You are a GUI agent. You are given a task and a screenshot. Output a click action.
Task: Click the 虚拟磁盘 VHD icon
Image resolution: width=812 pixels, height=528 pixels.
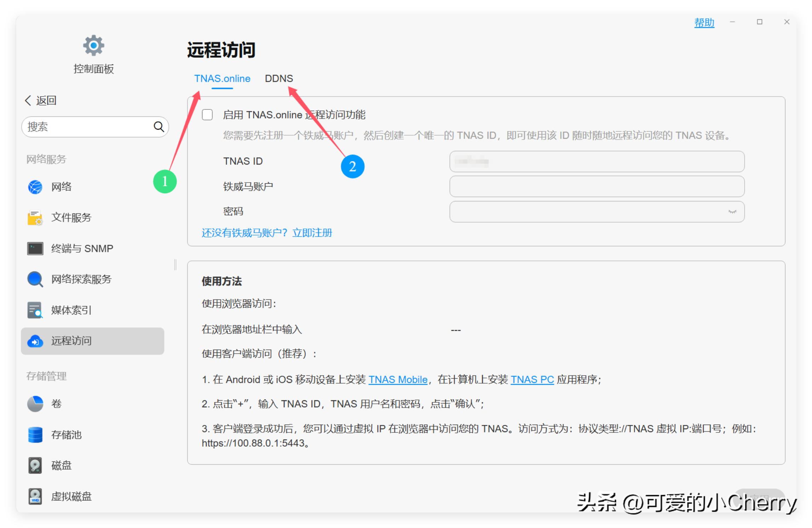[35, 496]
